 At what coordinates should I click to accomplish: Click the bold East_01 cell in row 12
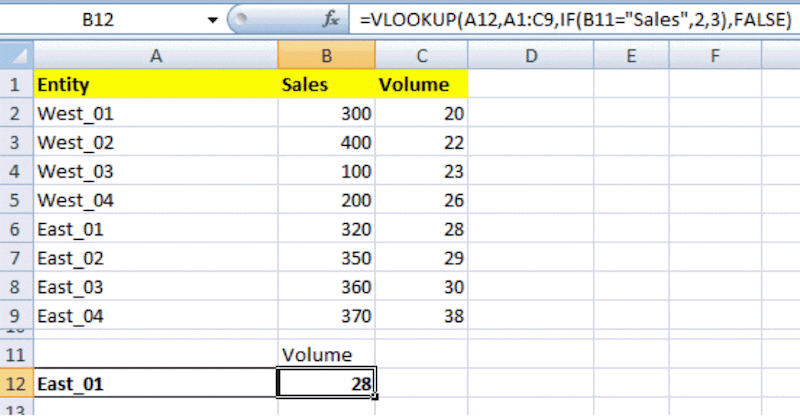(155, 383)
